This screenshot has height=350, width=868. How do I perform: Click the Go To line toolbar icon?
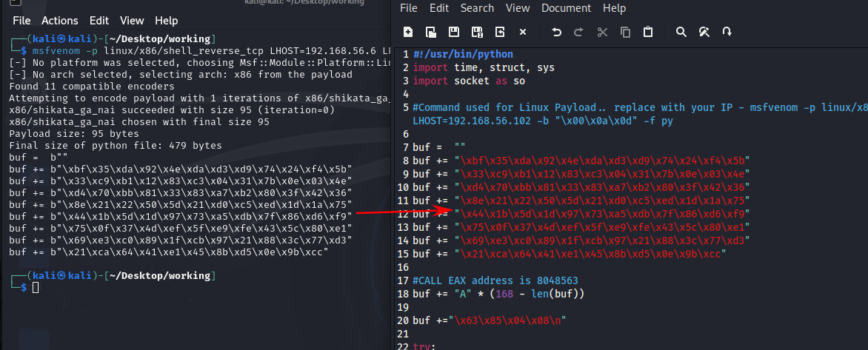point(727,32)
